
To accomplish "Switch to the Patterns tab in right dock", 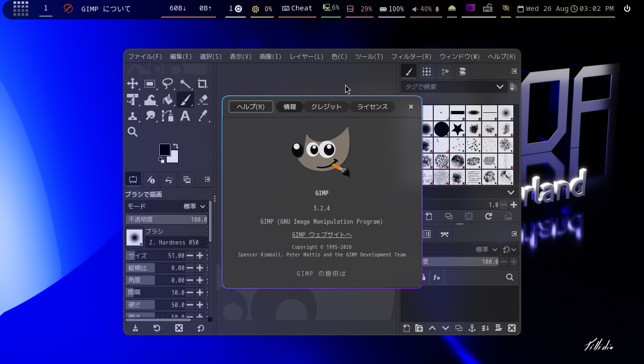I will 427,72.
